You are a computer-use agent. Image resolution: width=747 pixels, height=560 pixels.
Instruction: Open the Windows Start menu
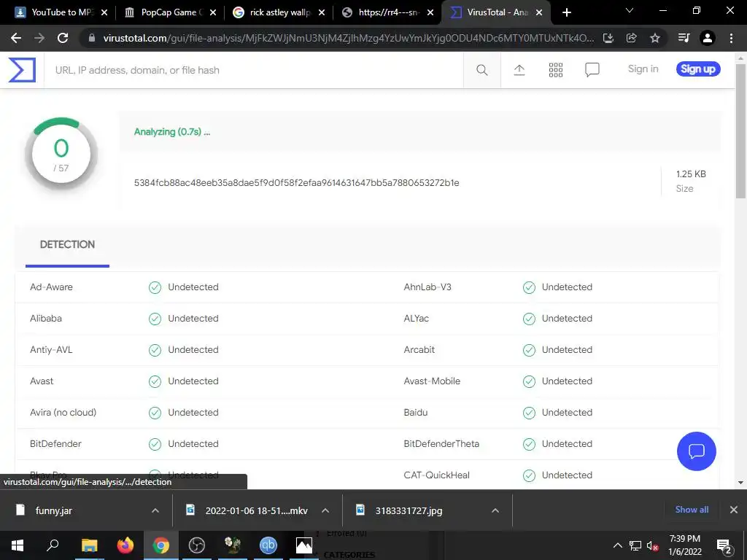(x=18, y=545)
